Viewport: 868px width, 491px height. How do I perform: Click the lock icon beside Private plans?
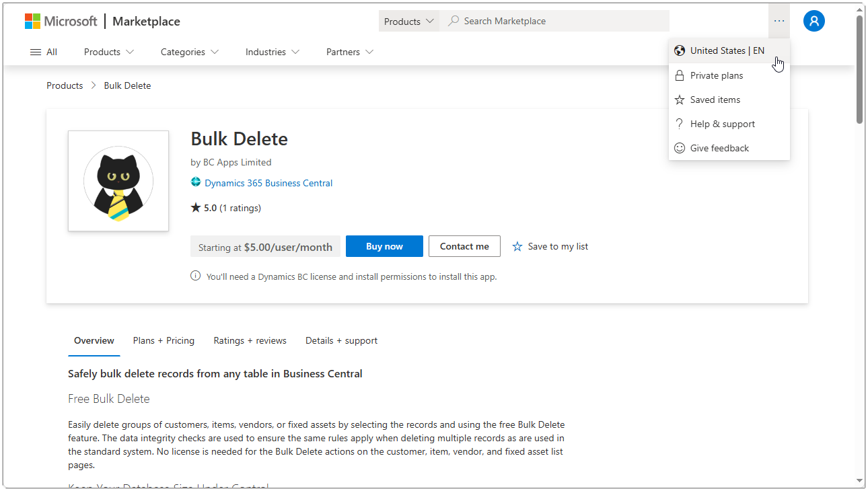click(680, 75)
